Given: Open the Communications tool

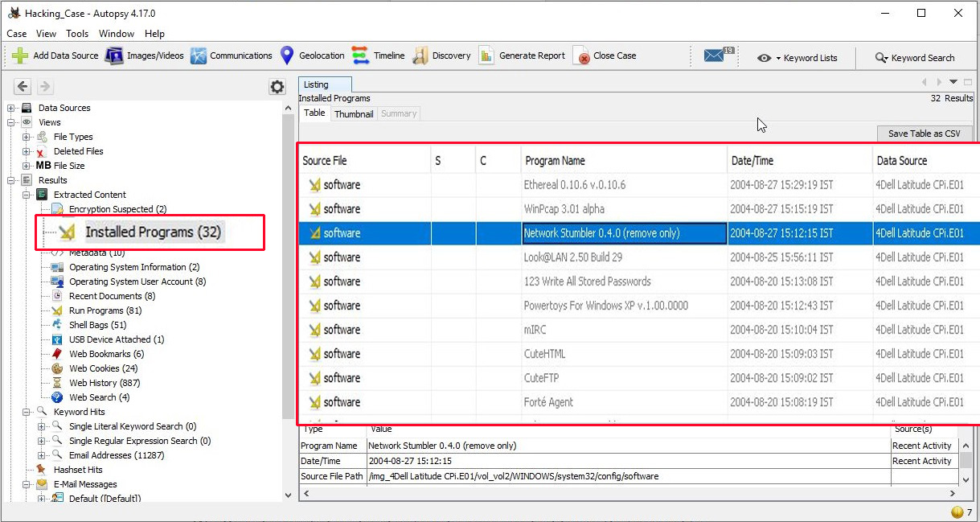Looking at the screenshot, I should tap(232, 55).
